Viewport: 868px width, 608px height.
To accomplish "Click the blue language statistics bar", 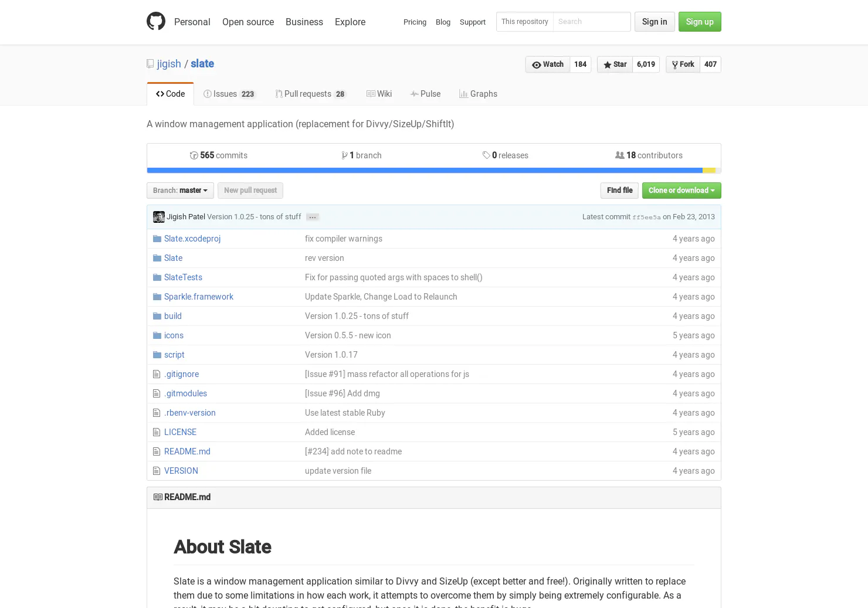I will 425,171.
